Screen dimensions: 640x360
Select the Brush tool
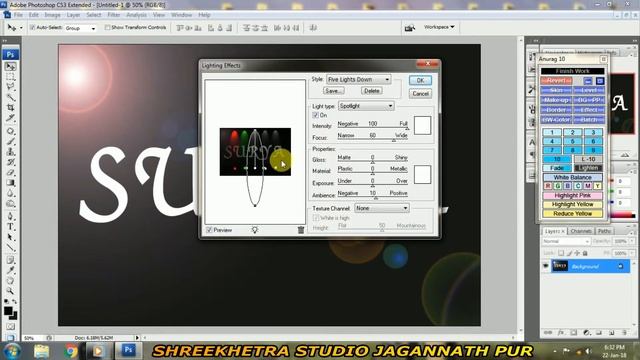[x=11, y=141]
